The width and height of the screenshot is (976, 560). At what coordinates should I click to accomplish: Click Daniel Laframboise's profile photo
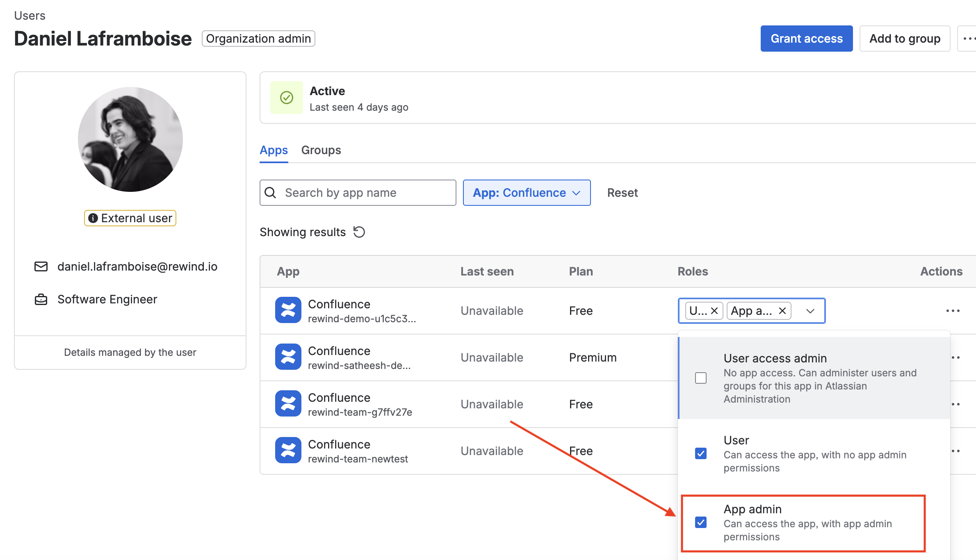tap(130, 139)
